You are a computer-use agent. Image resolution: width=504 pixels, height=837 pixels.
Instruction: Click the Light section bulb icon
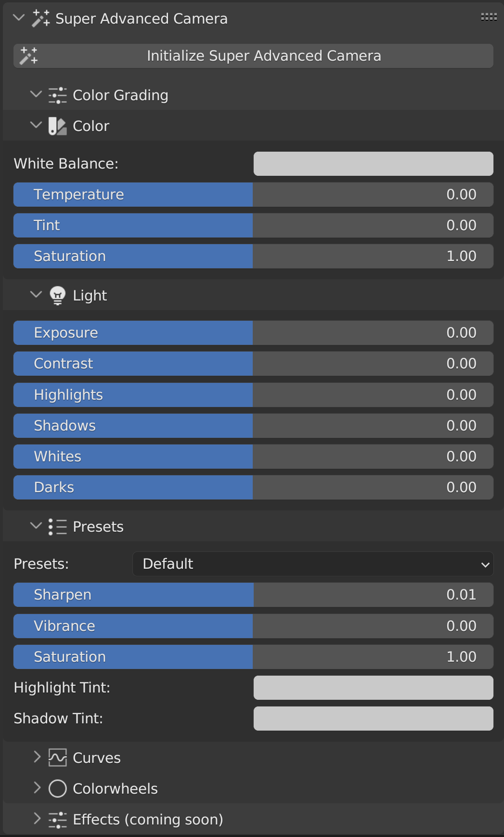[57, 295]
